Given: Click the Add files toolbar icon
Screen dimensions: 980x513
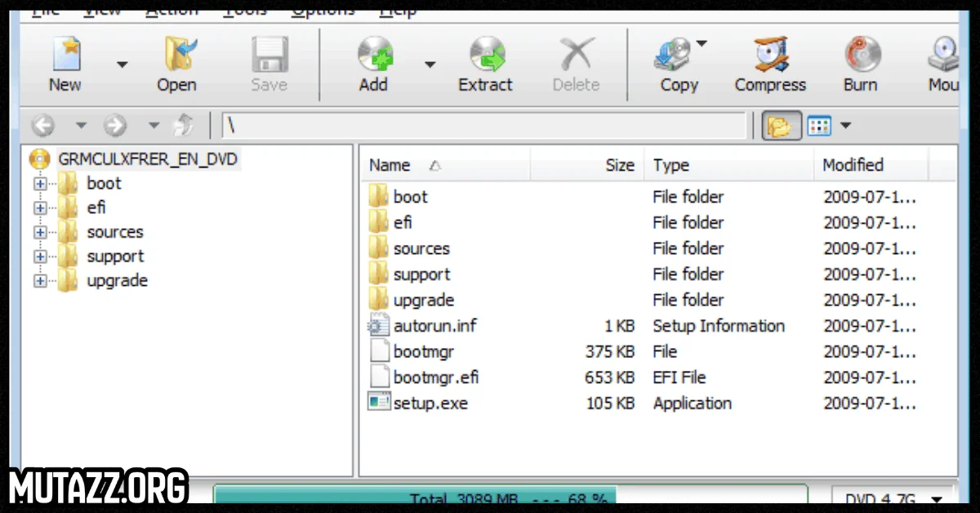Looking at the screenshot, I should click(x=373, y=56).
